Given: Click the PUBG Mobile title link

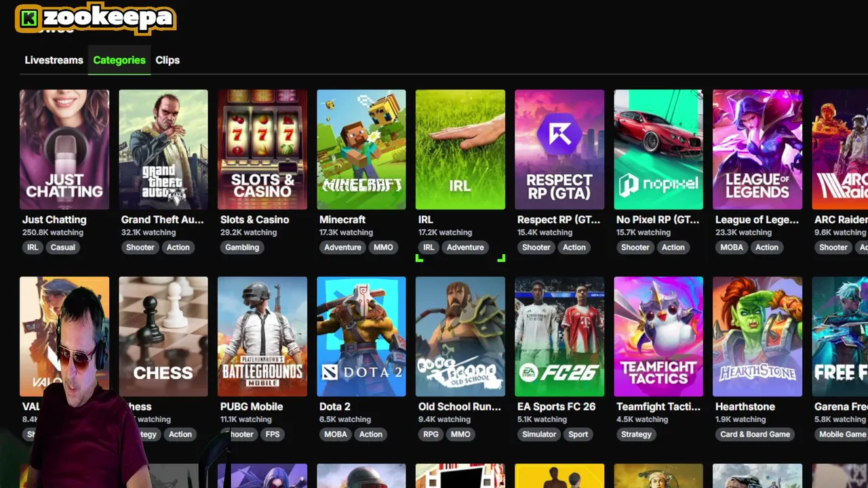Looking at the screenshot, I should pyautogui.click(x=252, y=407).
